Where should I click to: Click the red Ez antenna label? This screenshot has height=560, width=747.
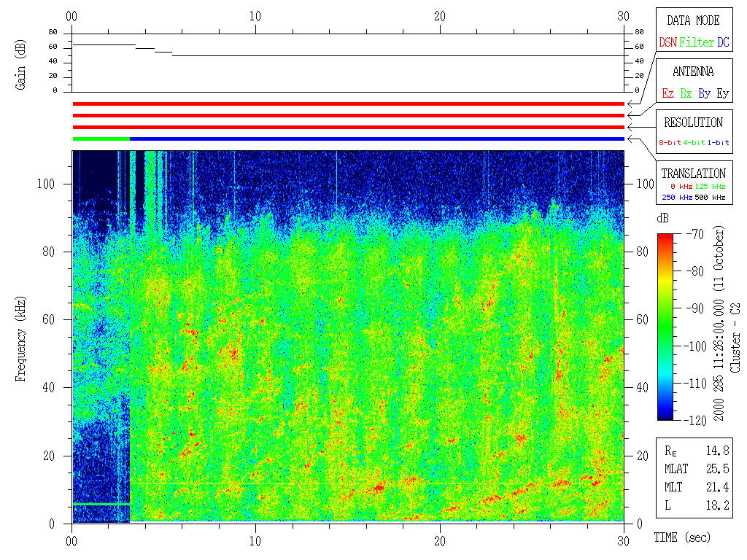click(x=667, y=94)
